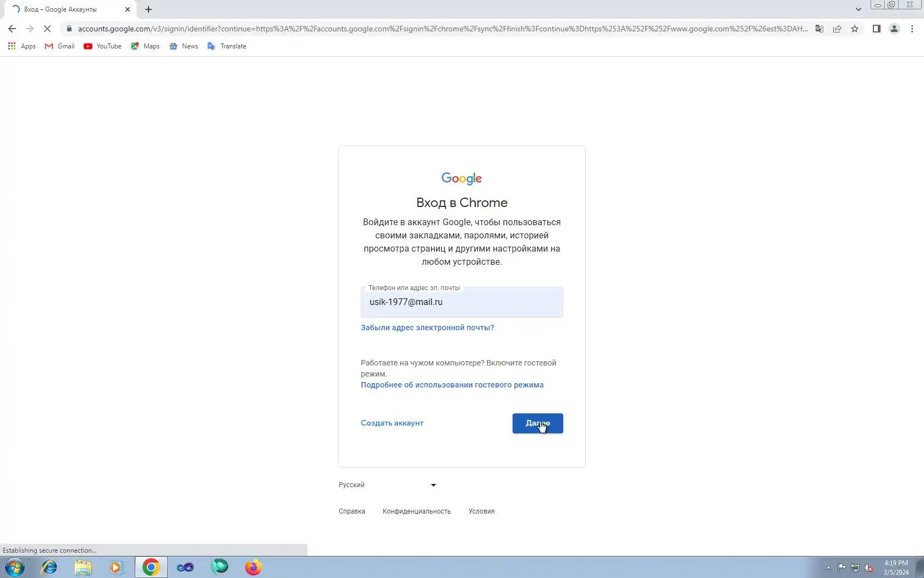This screenshot has width=924, height=578.
Task: Click the muted volume tray icon
Action: click(x=868, y=568)
